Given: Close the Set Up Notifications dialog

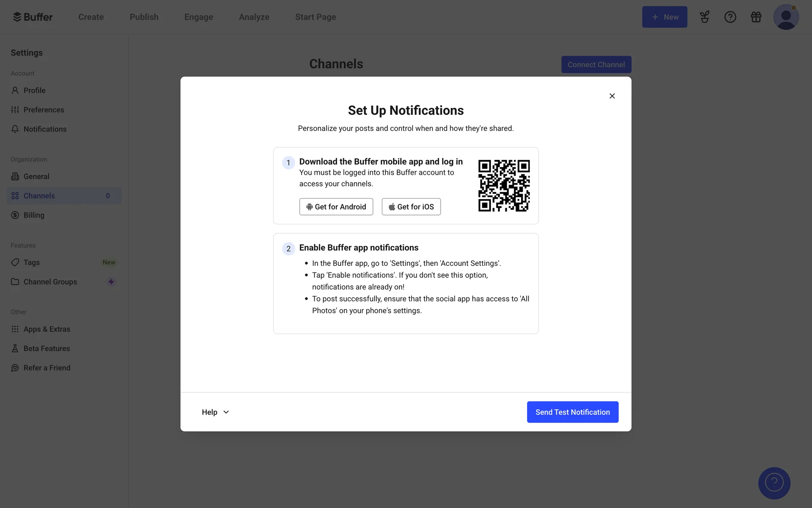Looking at the screenshot, I should click(x=612, y=96).
